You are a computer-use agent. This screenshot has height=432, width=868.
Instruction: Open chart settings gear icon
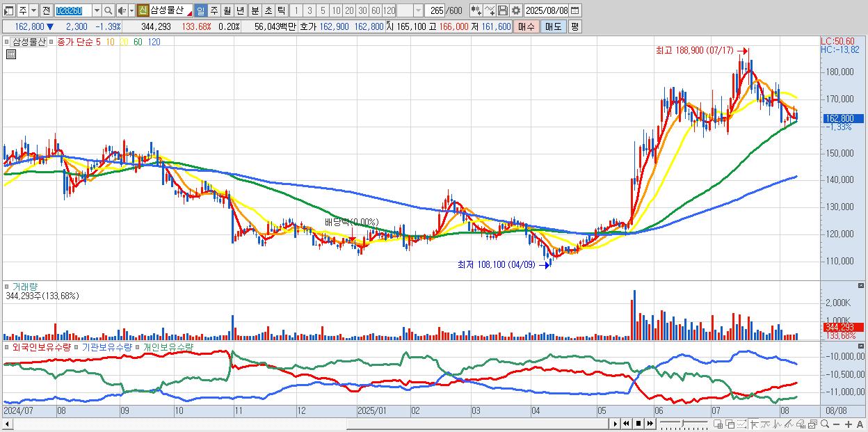pos(516,10)
